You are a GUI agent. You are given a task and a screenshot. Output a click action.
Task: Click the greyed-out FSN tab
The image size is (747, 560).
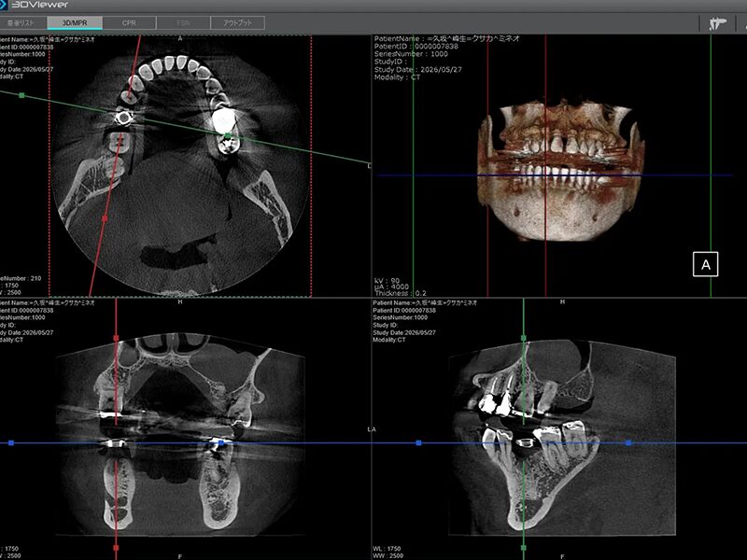pos(183,22)
